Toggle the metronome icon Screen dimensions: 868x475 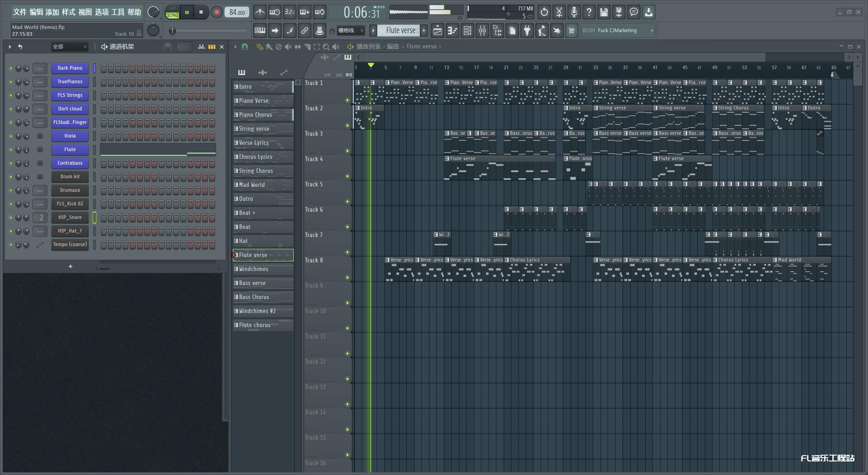[x=259, y=12]
